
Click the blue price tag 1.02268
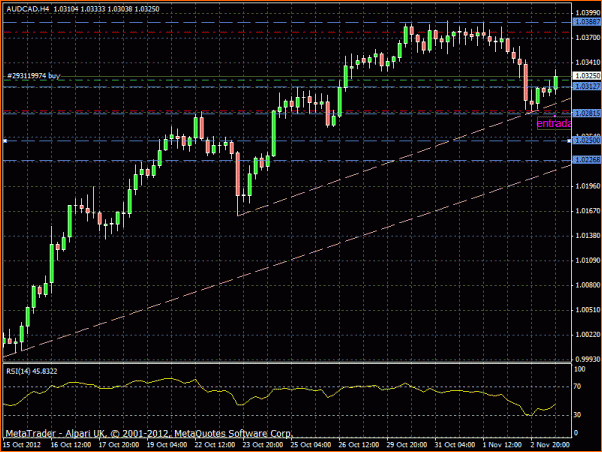coord(587,159)
